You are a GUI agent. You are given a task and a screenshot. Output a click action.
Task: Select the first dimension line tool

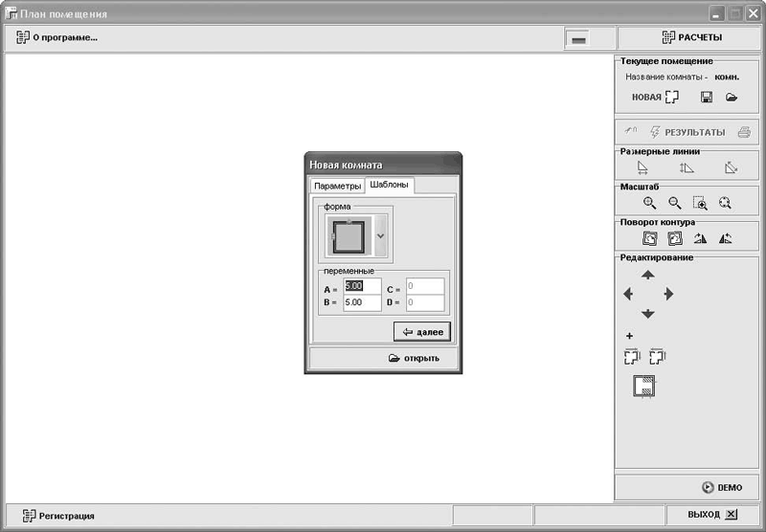coord(642,167)
